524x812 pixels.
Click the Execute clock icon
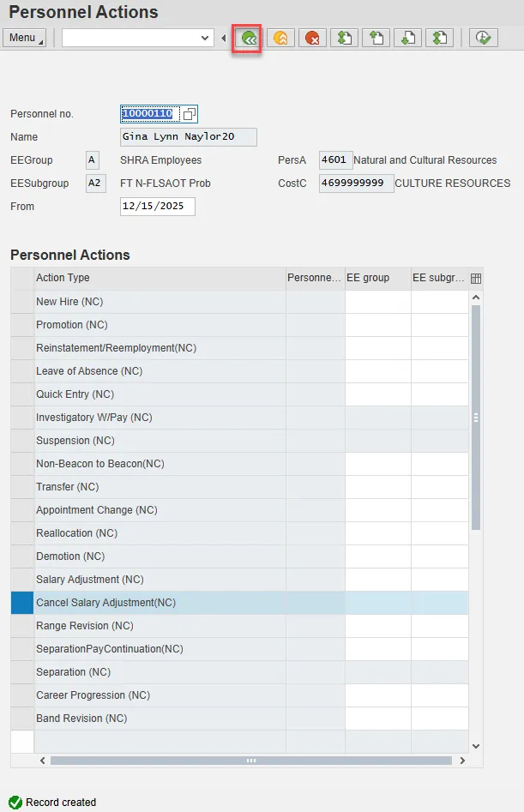point(484,38)
